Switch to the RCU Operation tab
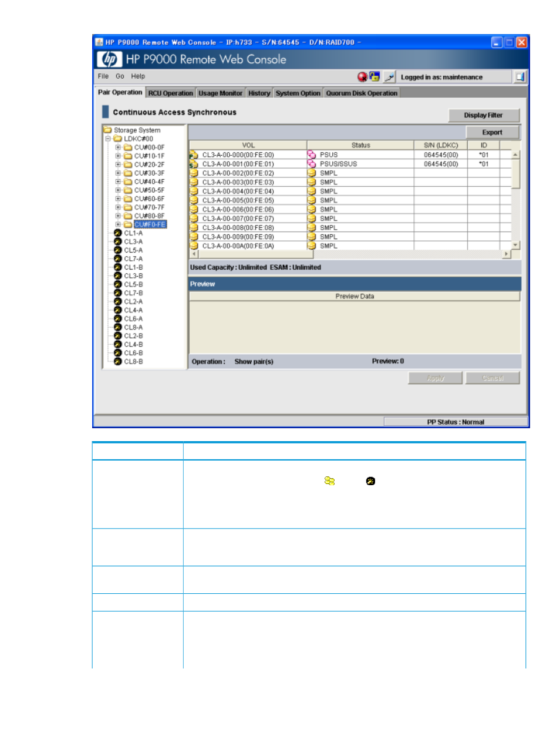Image resolution: width=560 pixels, height=746 pixels. [170, 93]
